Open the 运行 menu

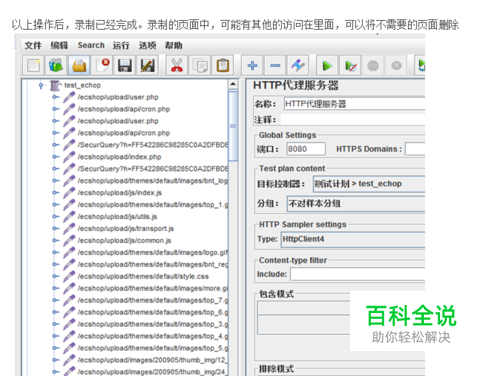(x=121, y=45)
